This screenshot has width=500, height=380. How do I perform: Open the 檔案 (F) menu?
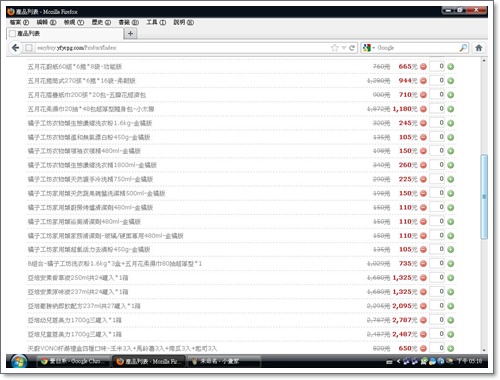point(19,22)
